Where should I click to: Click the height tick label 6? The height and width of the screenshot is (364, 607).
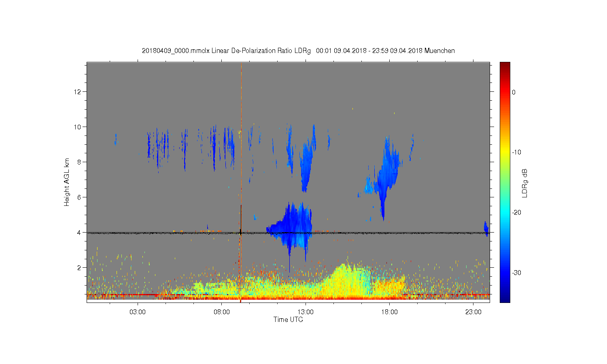point(79,197)
